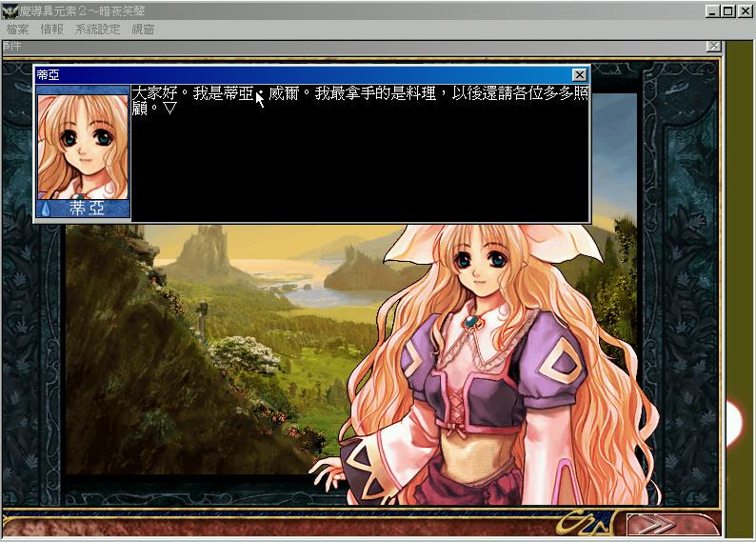Open the 檔案 menu
This screenshot has height=542, width=756.
pyautogui.click(x=18, y=30)
